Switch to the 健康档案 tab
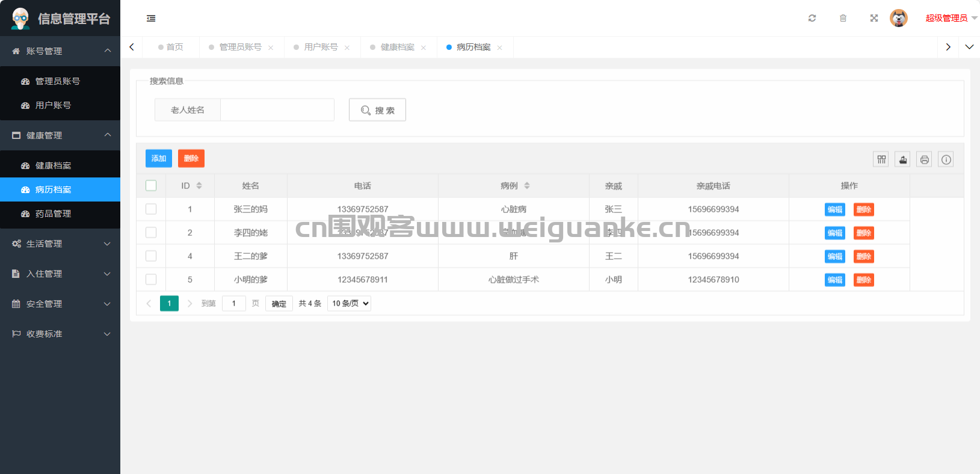This screenshot has width=980, height=474. 397,47
